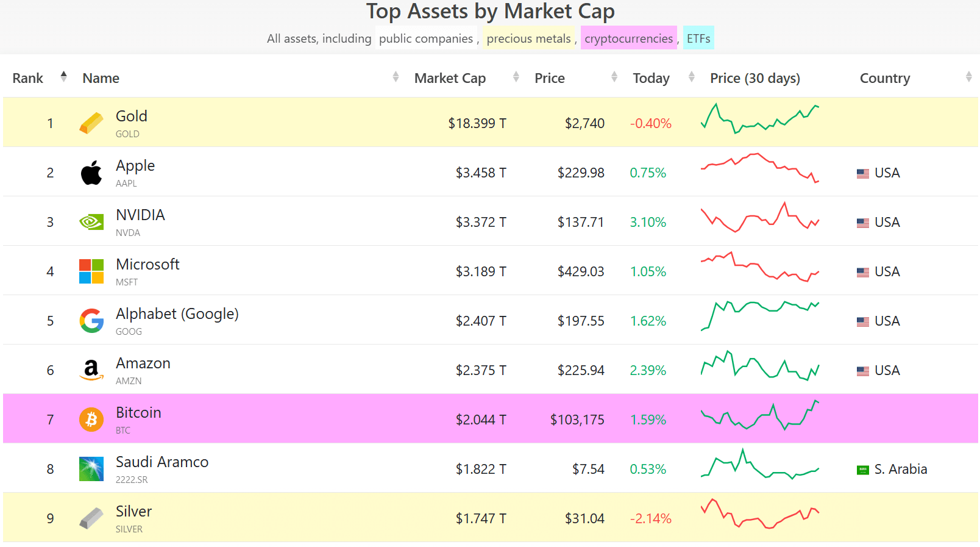Image resolution: width=980 pixels, height=547 pixels.
Task: Open the Alphabet (Google) page
Action: 177,313
